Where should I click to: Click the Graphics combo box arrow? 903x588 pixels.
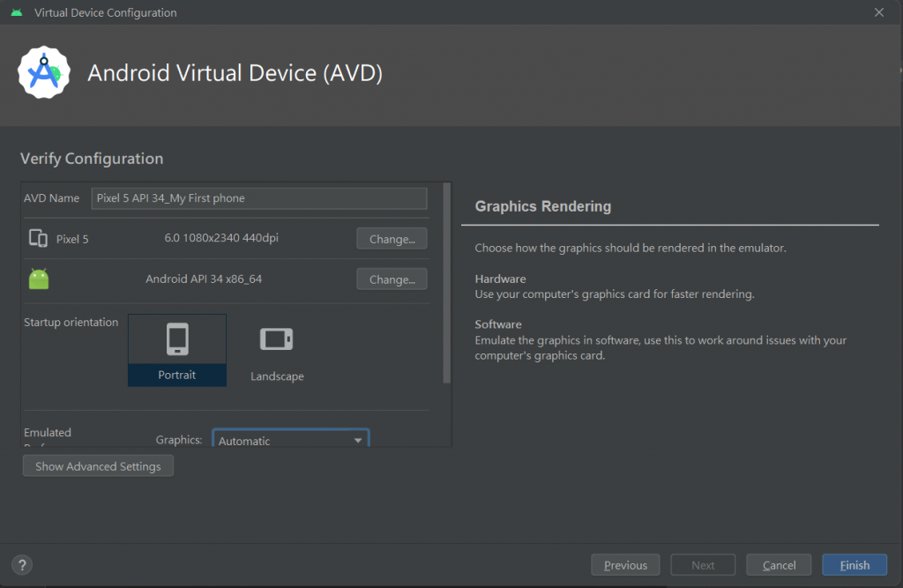[x=358, y=440]
